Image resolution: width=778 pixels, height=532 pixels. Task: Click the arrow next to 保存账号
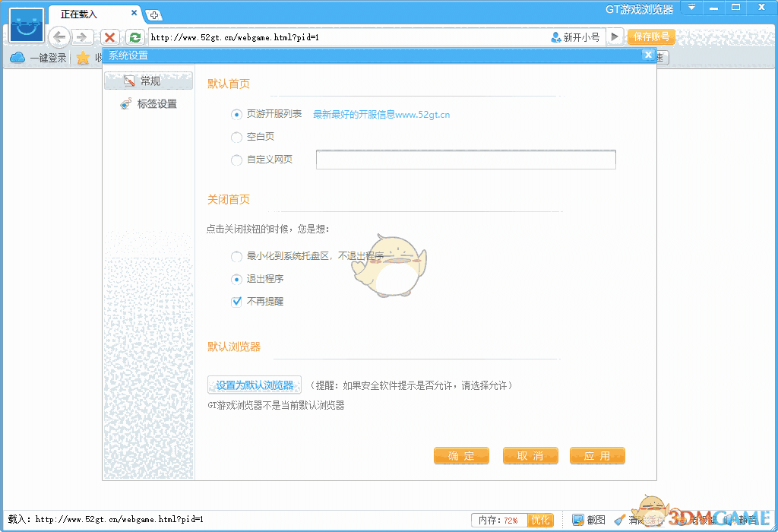(616, 36)
